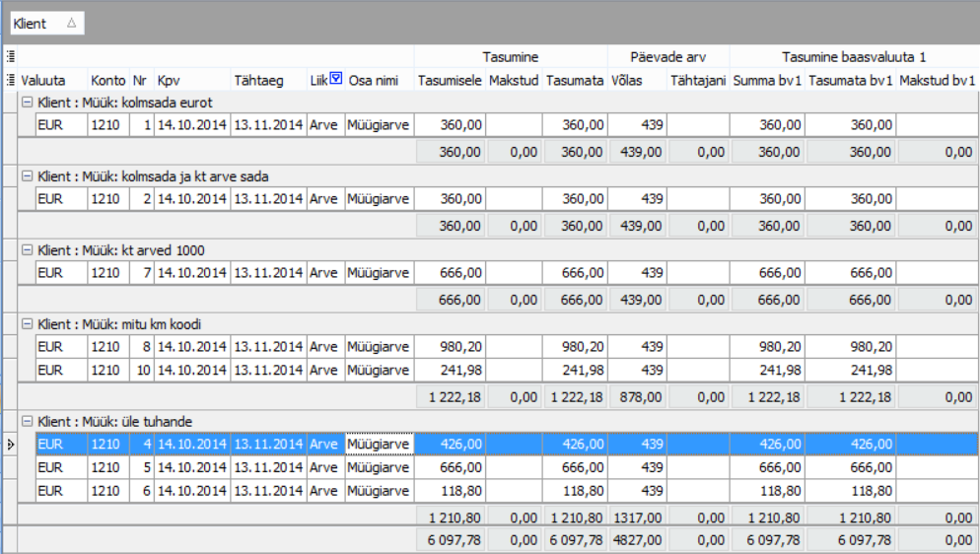Viewport: 980px width, 554px height.
Task: Click Tasumisele subtotal 1 210,80 of üle tuhande
Action: point(452,518)
